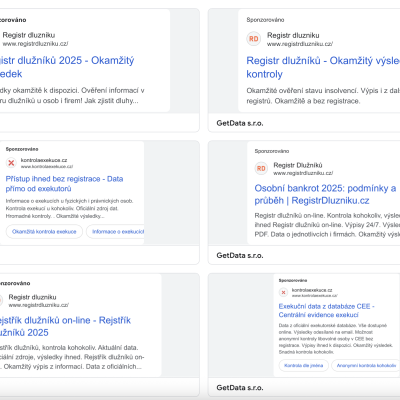Open 'Registr dlužníků - Okamžitý výsledek kontroly' headline
The height and width of the screenshot is (400, 400).
coord(323,67)
